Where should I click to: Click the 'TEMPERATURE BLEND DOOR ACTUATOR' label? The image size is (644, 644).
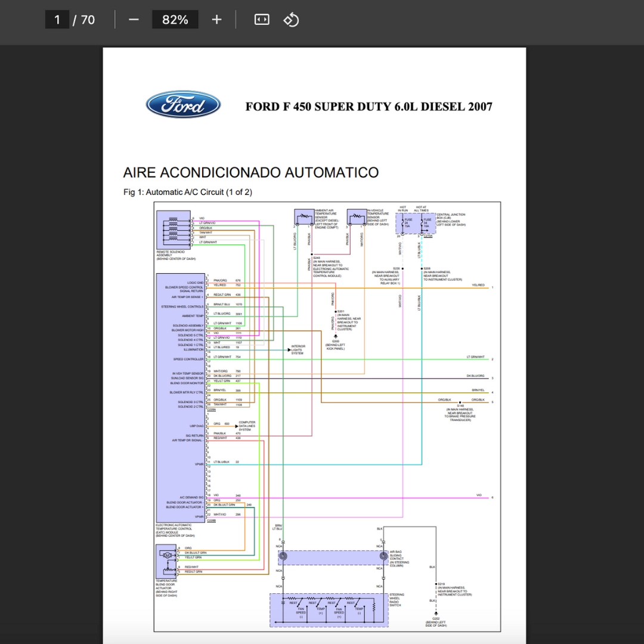pos(166,588)
